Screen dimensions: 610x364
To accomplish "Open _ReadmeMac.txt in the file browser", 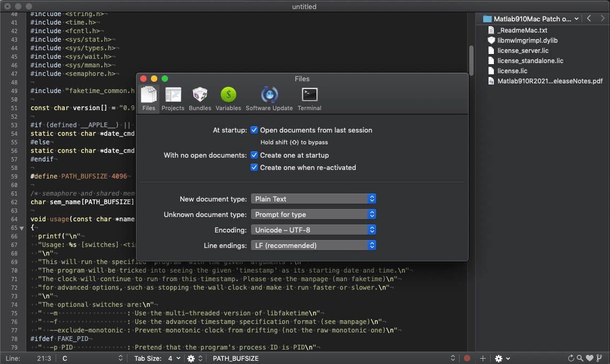I will (522, 30).
